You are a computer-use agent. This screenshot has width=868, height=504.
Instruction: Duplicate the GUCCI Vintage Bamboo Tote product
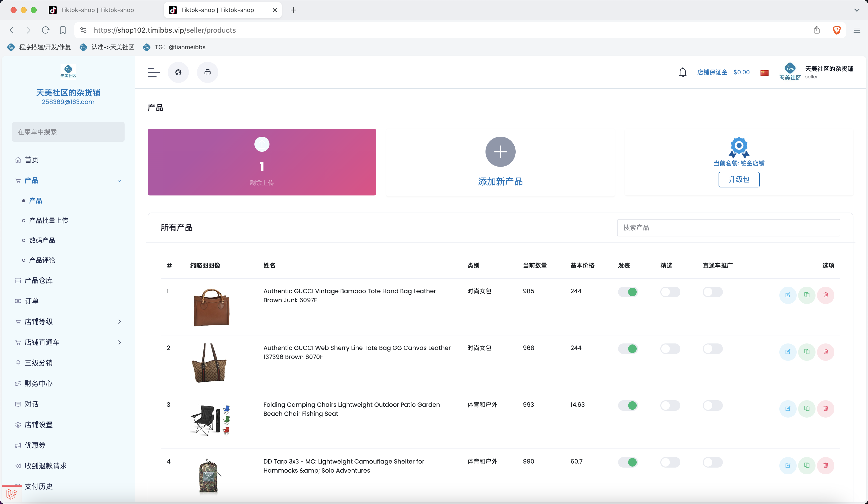807,295
